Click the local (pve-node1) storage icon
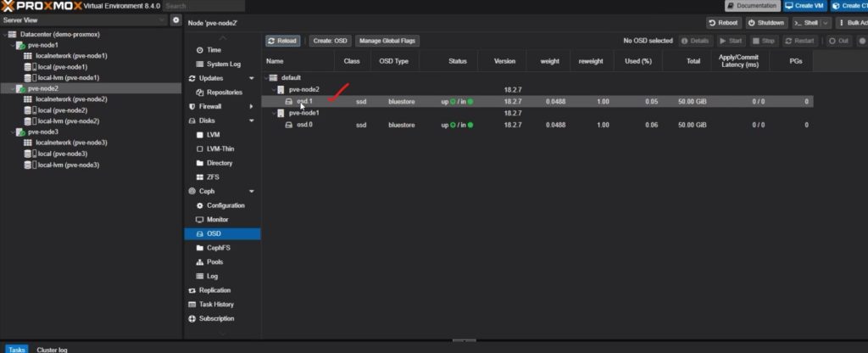The image size is (868, 353). tap(28, 67)
